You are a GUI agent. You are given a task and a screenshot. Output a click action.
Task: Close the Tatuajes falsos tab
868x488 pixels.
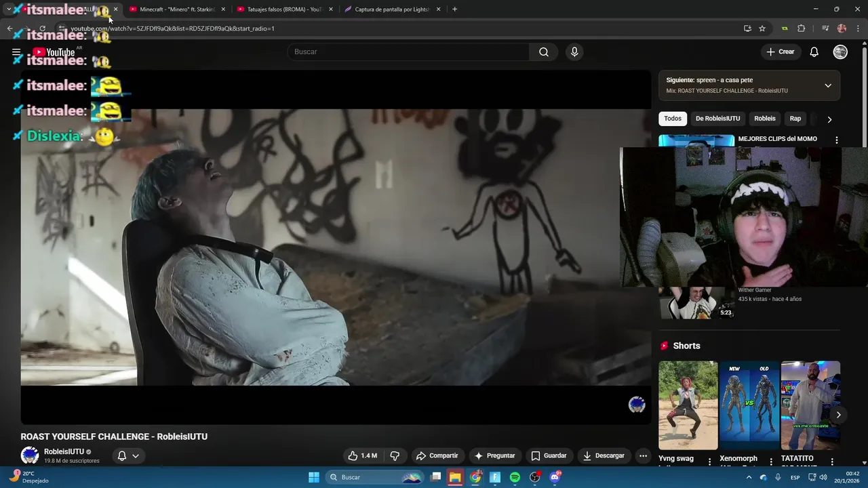tap(331, 9)
